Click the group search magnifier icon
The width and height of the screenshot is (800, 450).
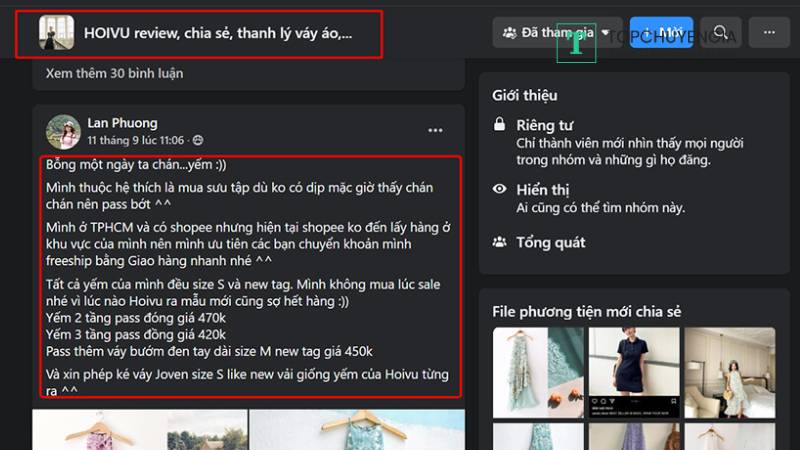720,33
